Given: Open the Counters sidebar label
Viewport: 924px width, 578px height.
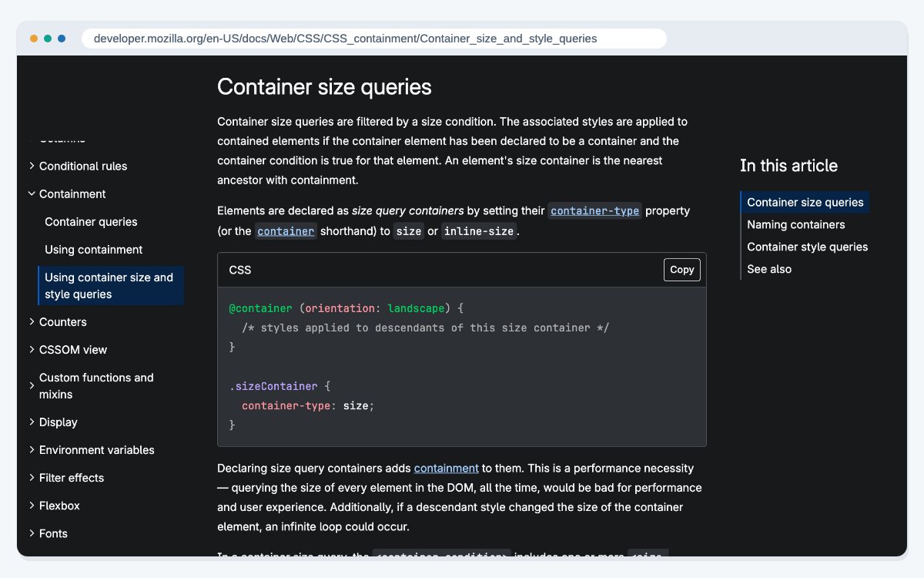Looking at the screenshot, I should (63, 322).
